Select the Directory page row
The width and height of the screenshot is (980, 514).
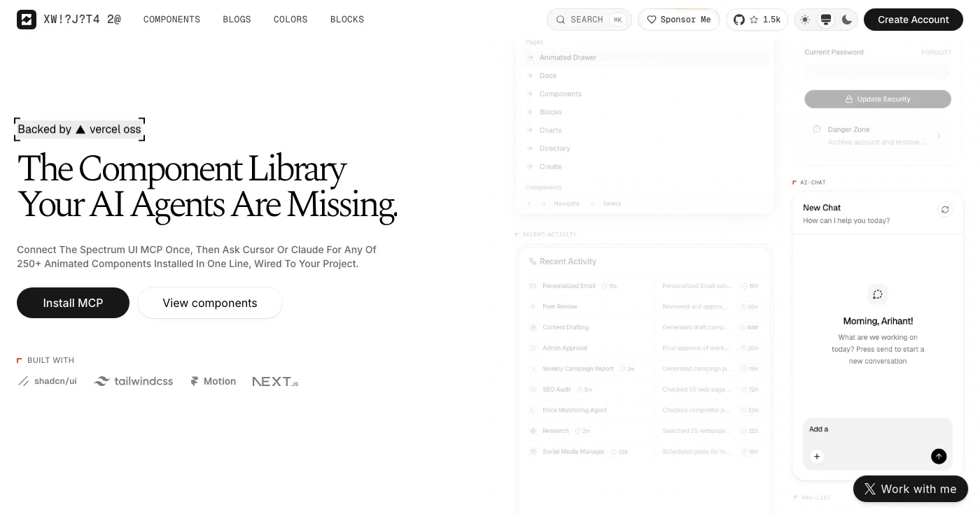647,148
